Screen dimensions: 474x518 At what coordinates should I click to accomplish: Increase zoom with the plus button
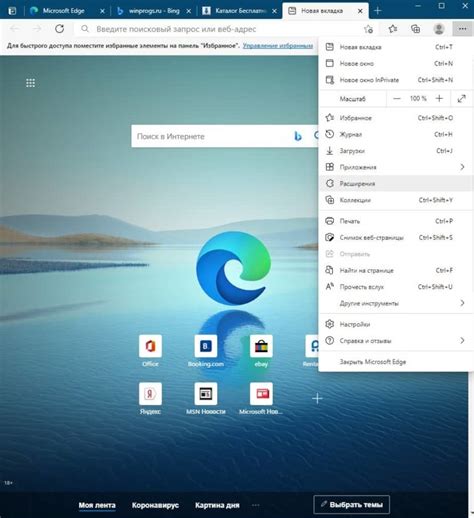pos(439,99)
